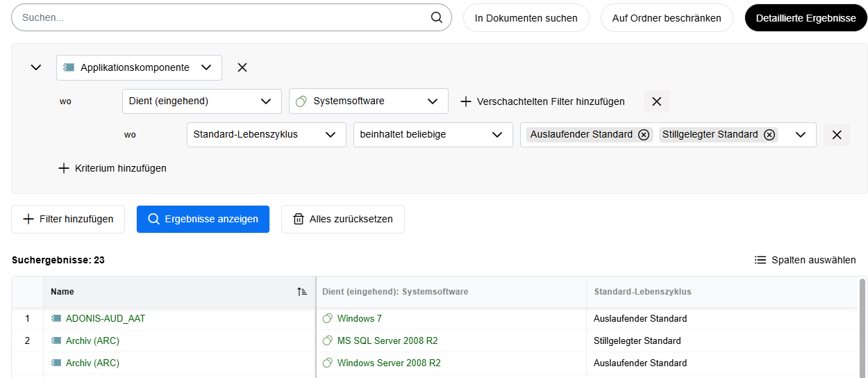Collapse the filter group chevron
The image size is (868, 378).
click(36, 67)
